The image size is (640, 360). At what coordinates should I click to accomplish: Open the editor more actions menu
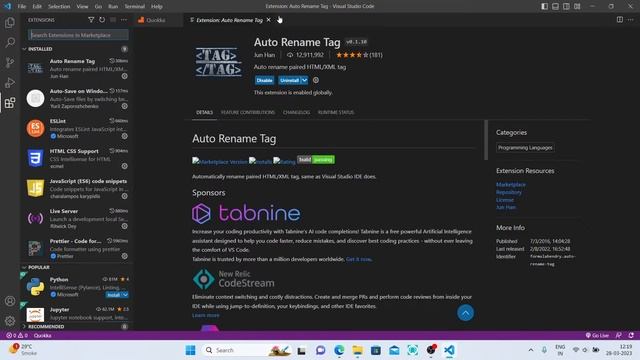(x=631, y=20)
